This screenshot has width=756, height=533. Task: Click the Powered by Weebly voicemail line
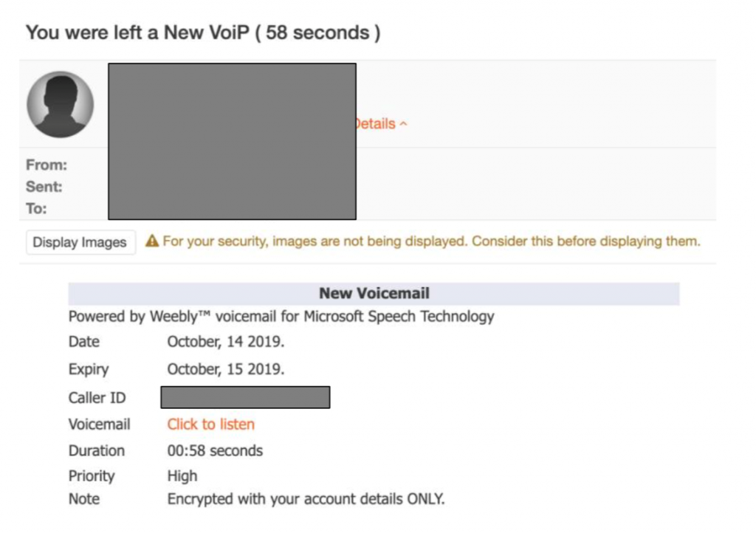[x=281, y=317]
